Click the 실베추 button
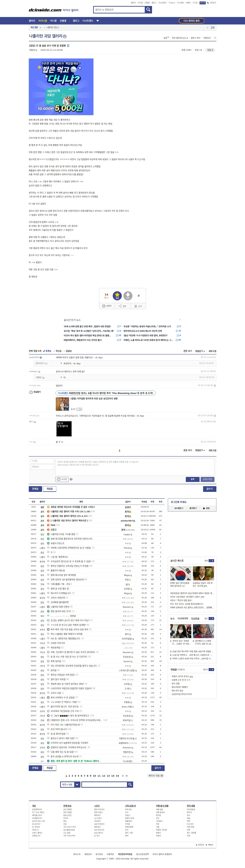 coord(107,306)
